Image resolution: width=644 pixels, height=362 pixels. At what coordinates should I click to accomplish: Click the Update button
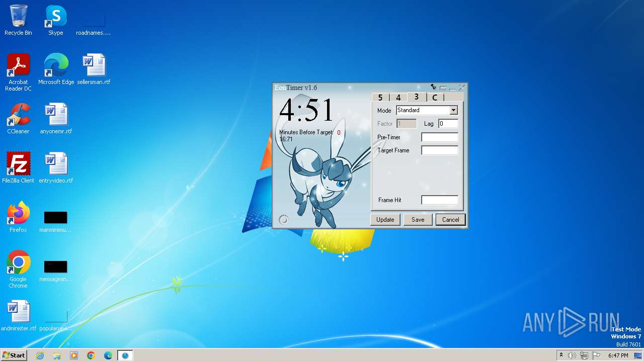pos(385,220)
